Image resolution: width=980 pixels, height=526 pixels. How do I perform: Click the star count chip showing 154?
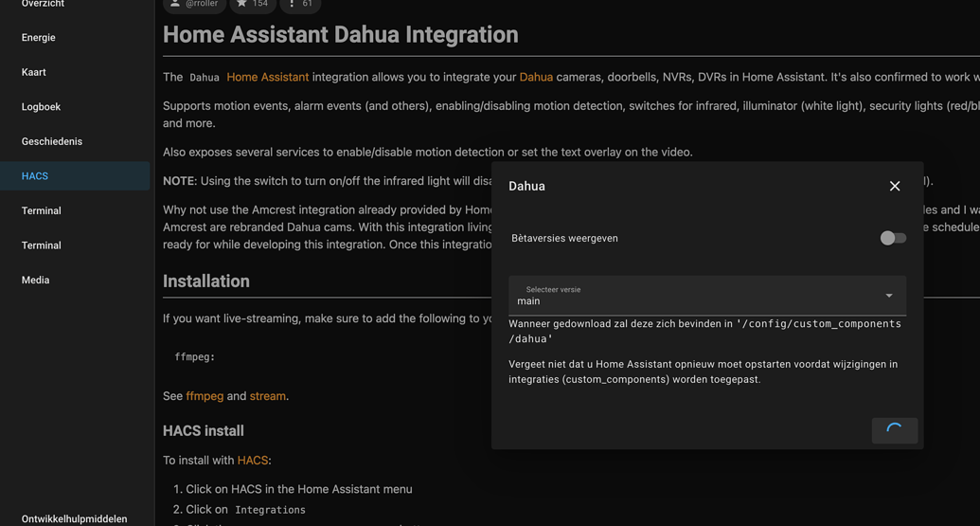pyautogui.click(x=253, y=5)
